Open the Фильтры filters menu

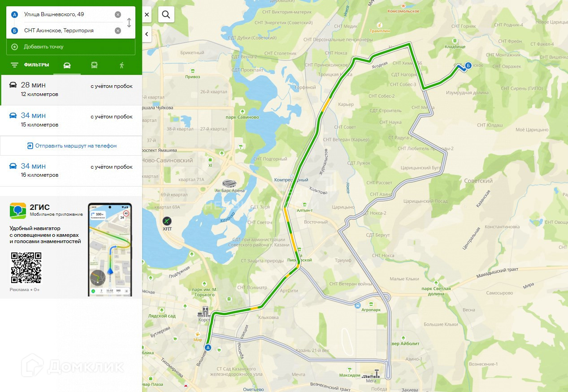point(30,65)
